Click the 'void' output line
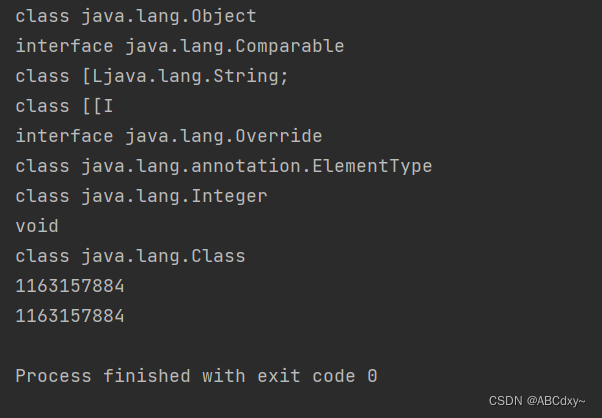The width and height of the screenshot is (602, 418). pos(37,226)
